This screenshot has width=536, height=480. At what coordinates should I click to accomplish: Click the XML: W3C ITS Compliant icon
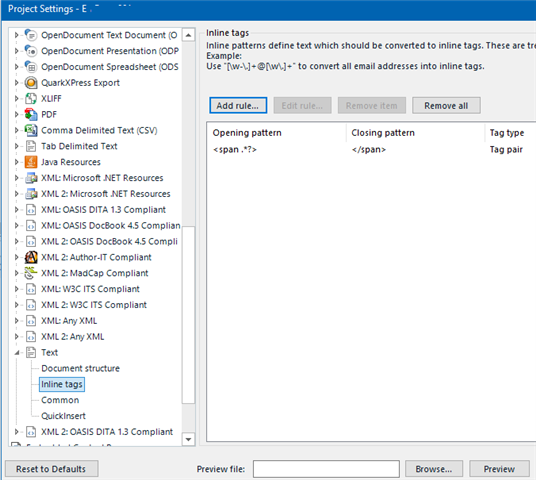tap(31, 289)
